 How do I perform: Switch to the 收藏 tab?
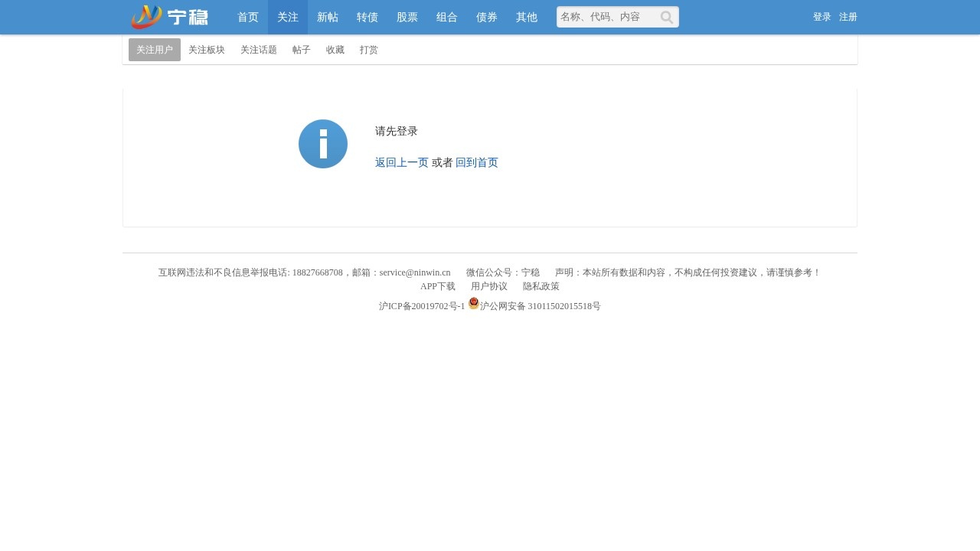335,50
